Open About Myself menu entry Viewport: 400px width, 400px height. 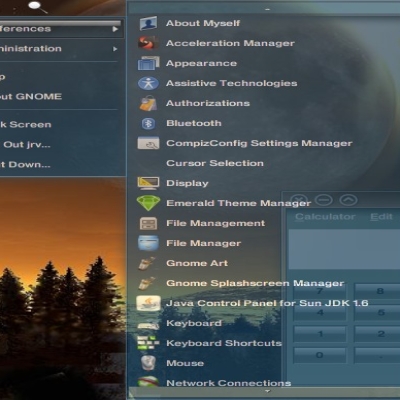click(x=203, y=23)
